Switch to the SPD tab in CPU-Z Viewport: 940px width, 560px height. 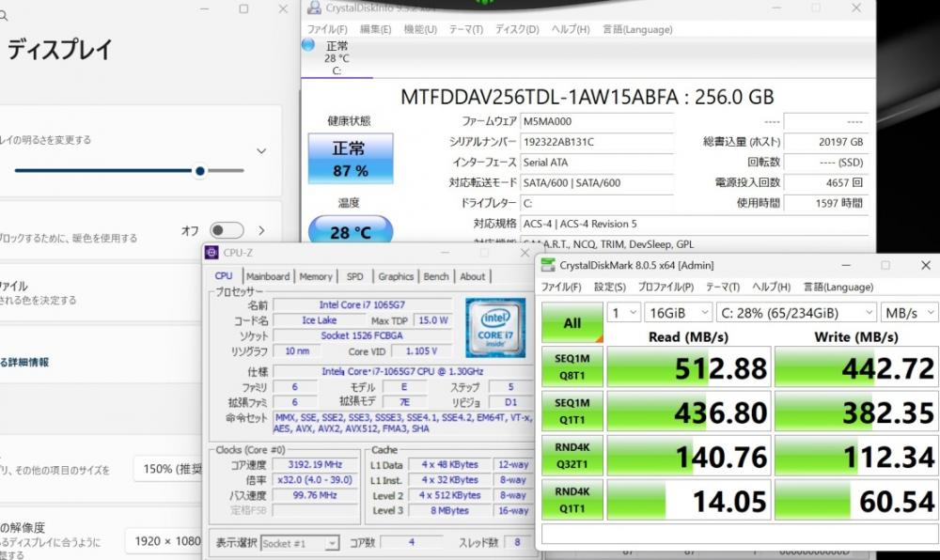tap(355, 276)
